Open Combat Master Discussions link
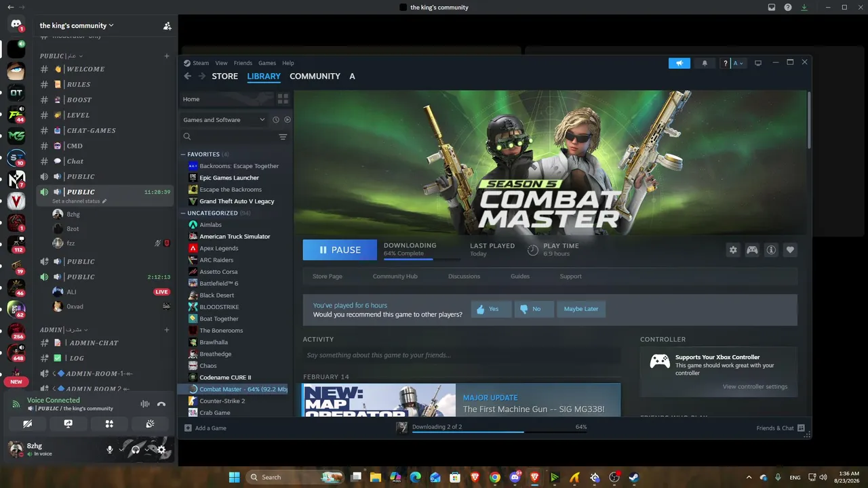This screenshot has height=488, width=868. click(465, 277)
